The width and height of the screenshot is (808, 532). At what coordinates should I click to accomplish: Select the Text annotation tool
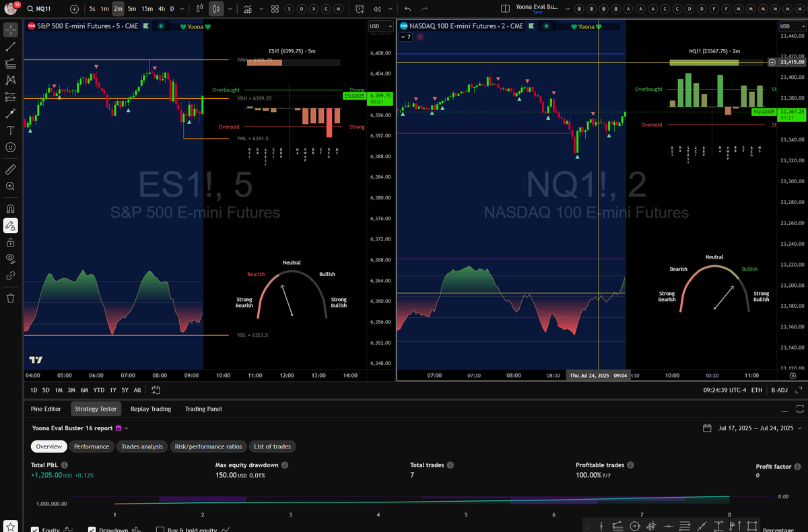[11, 130]
